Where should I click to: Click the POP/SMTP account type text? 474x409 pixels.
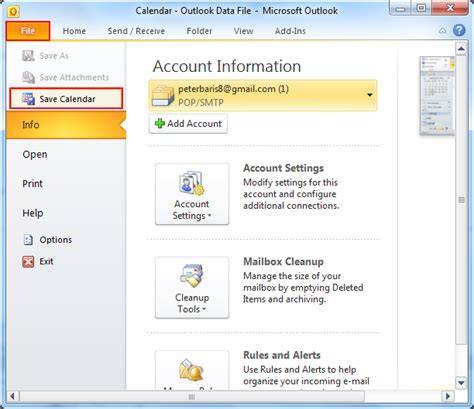pyautogui.click(x=201, y=102)
